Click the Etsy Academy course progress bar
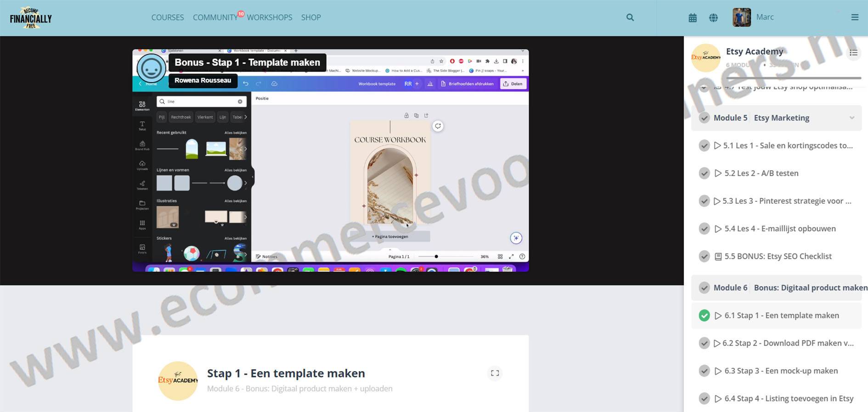Screen dimensions: 868x412 (792, 78)
